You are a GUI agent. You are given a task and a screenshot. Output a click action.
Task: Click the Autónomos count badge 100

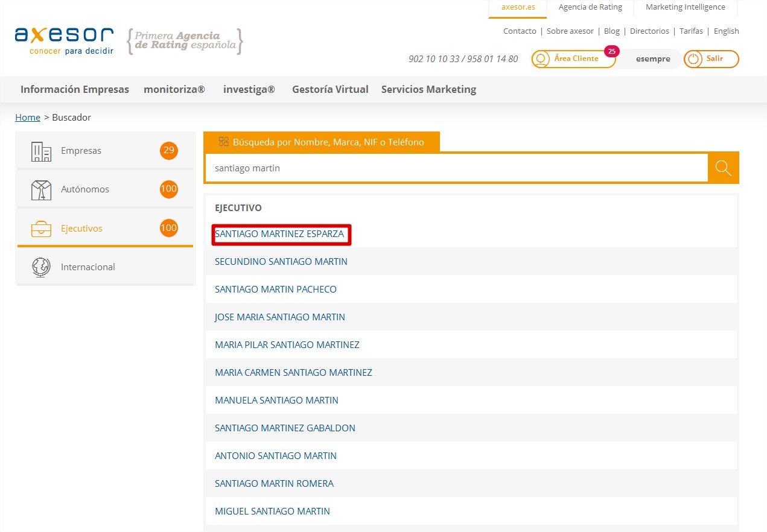coord(169,189)
